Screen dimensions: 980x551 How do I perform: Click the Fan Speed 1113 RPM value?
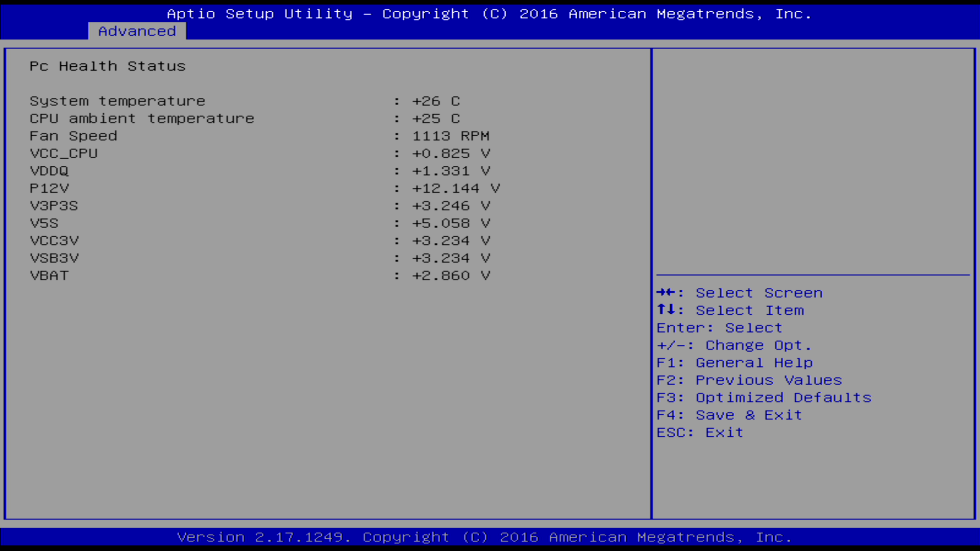coord(450,136)
